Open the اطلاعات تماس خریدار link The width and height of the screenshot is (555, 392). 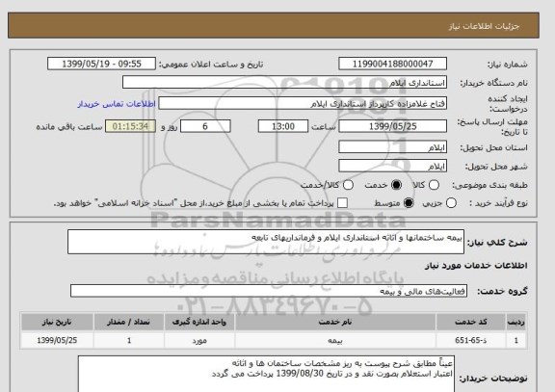[x=117, y=104]
